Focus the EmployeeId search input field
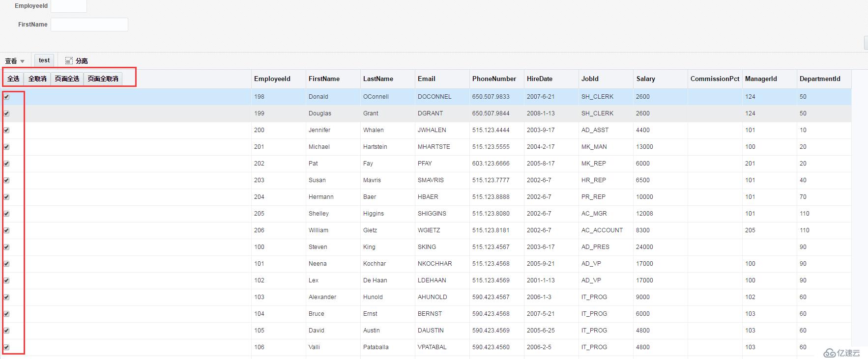Screen dimensions: 868x359 tap(69, 6)
